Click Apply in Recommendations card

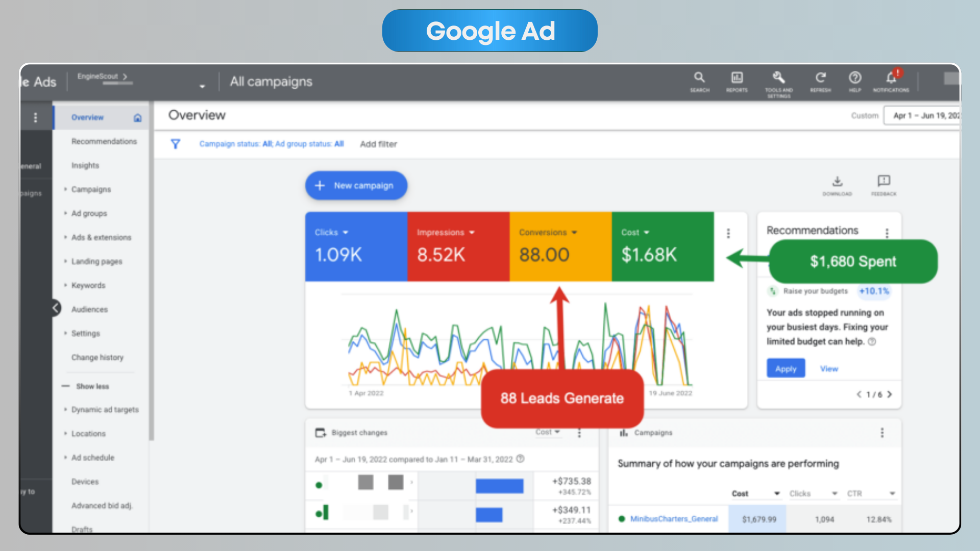[x=786, y=368]
